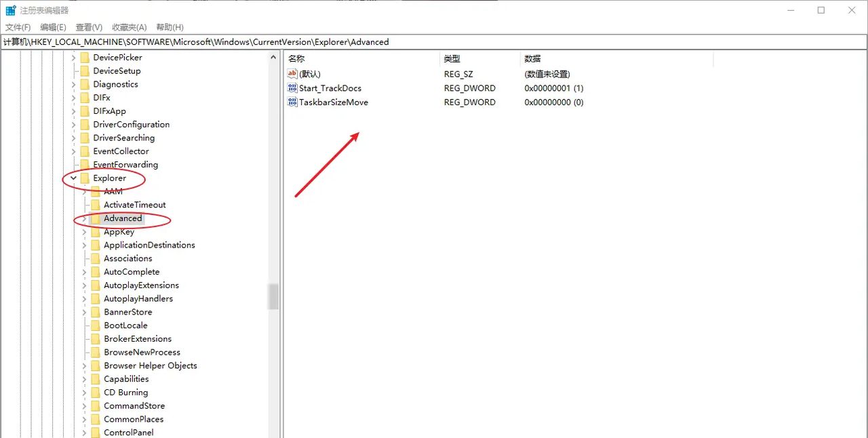Expand the BannerStore tree node
868x438 pixels.
click(x=85, y=313)
